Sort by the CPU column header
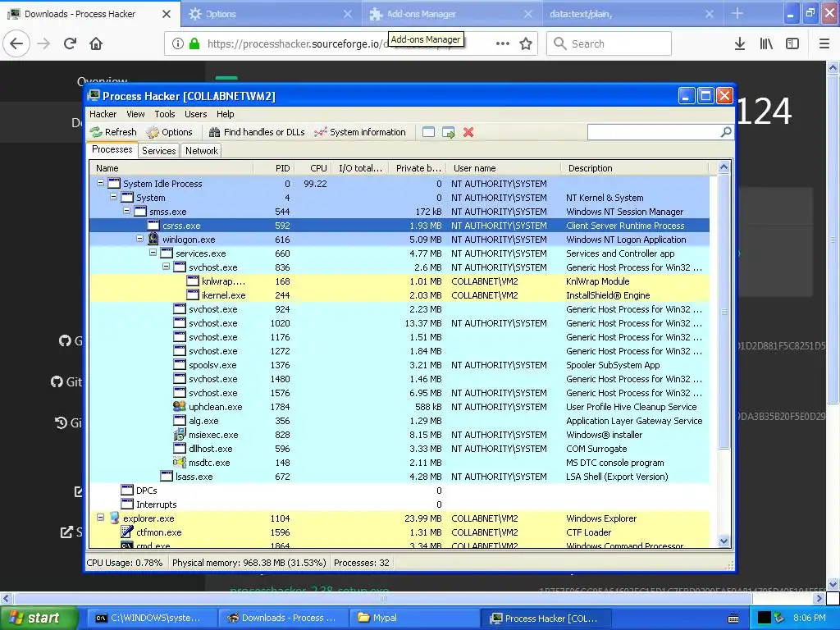 point(313,168)
